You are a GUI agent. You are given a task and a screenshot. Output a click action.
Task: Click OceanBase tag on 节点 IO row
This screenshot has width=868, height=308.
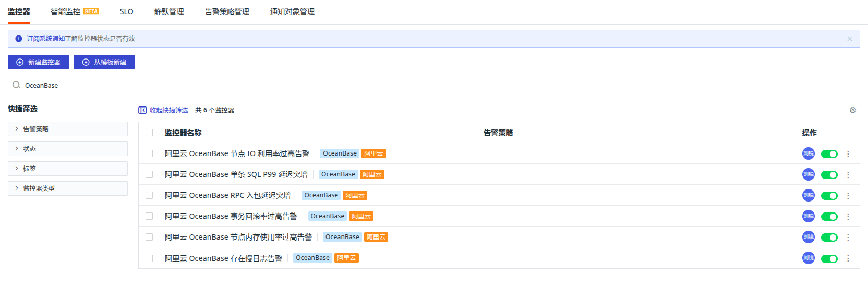click(x=340, y=153)
